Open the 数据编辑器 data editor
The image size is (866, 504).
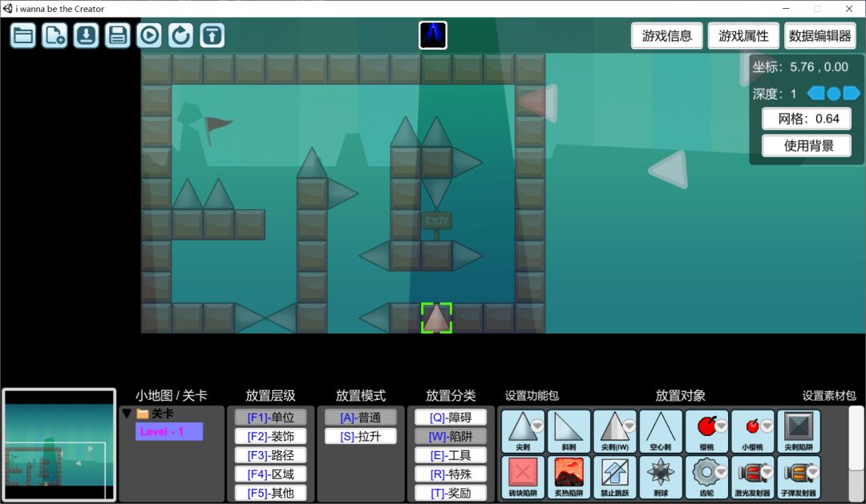819,36
